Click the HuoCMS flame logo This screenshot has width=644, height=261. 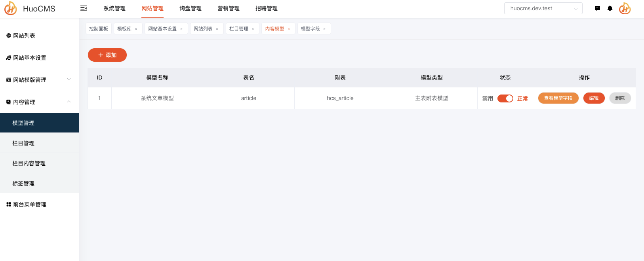[11, 8]
